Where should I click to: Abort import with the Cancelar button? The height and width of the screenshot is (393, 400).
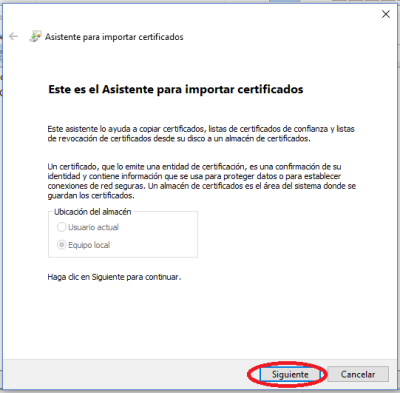coord(358,374)
